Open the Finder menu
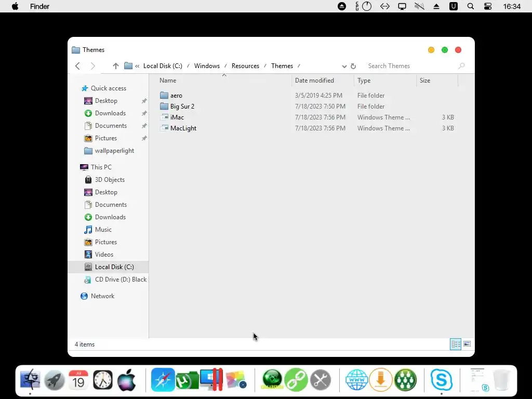The image size is (532, 399). pyautogui.click(x=39, y=6)
